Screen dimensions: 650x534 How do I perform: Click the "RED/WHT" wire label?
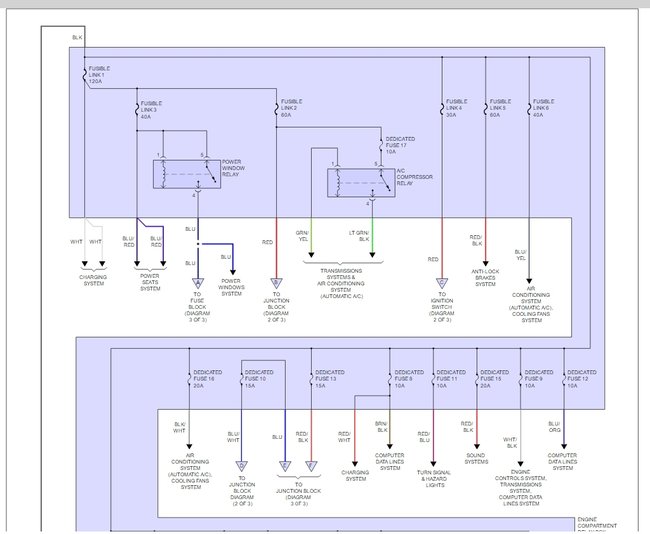344,437
